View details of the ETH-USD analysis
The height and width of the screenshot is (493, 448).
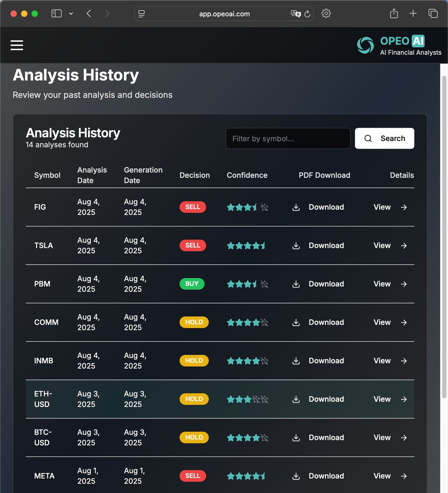click(x=390, y=399)
